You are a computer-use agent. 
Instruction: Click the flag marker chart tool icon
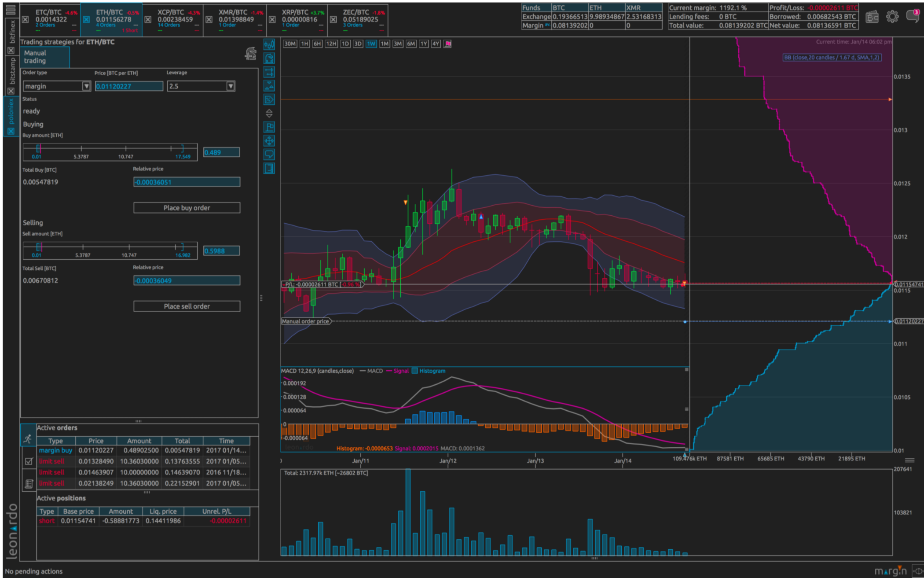pyautogui.click(x=269, y=127)
